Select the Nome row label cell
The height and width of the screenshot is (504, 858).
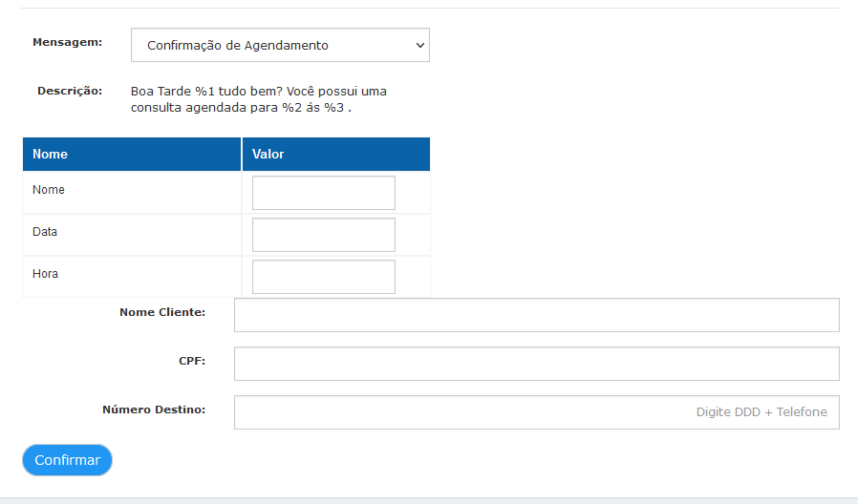point(132,193)
